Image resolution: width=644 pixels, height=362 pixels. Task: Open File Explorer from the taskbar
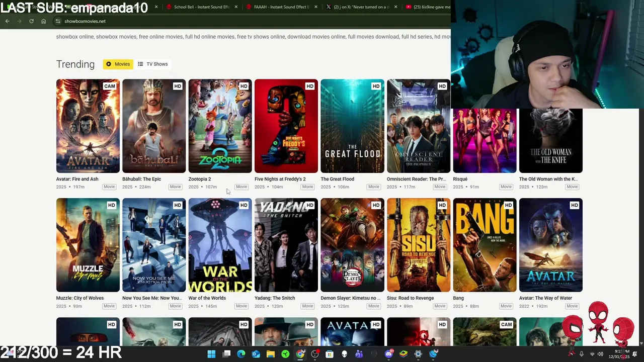tap(270, 354)
